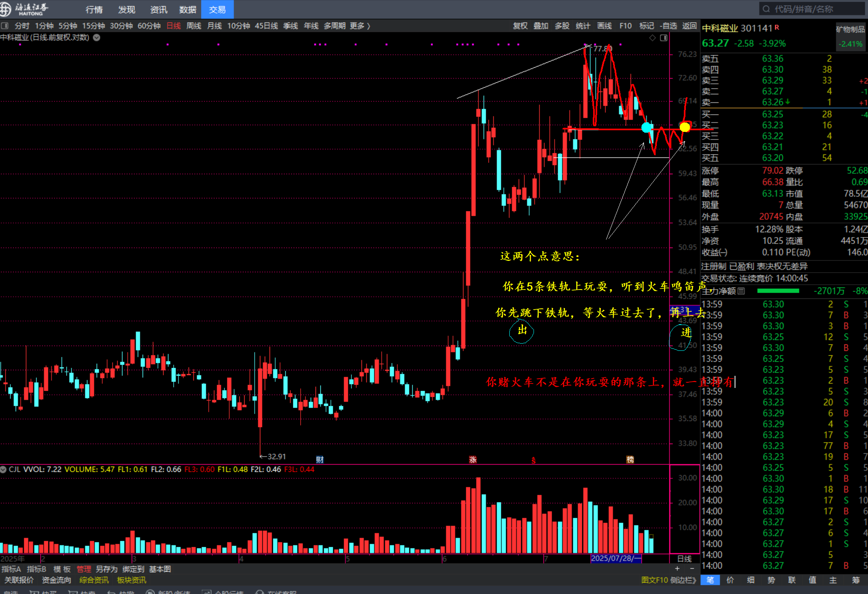Click the 矿物制品 sector label
The height and width of the screenshot is (594, 868).
click(850, 29)
